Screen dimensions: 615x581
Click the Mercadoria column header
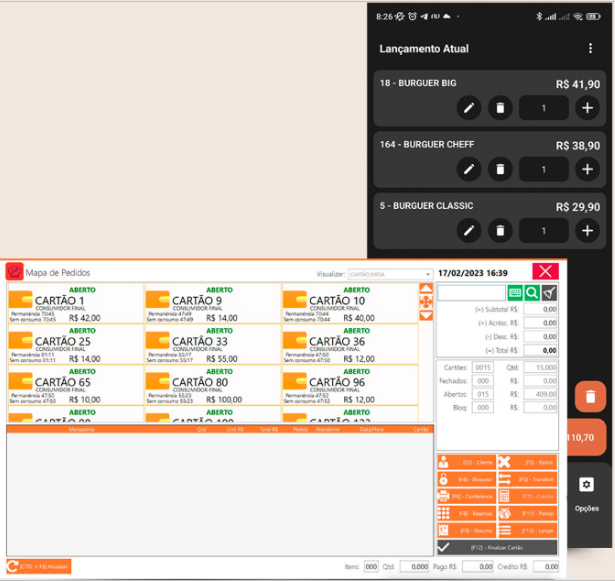[81, 429]
